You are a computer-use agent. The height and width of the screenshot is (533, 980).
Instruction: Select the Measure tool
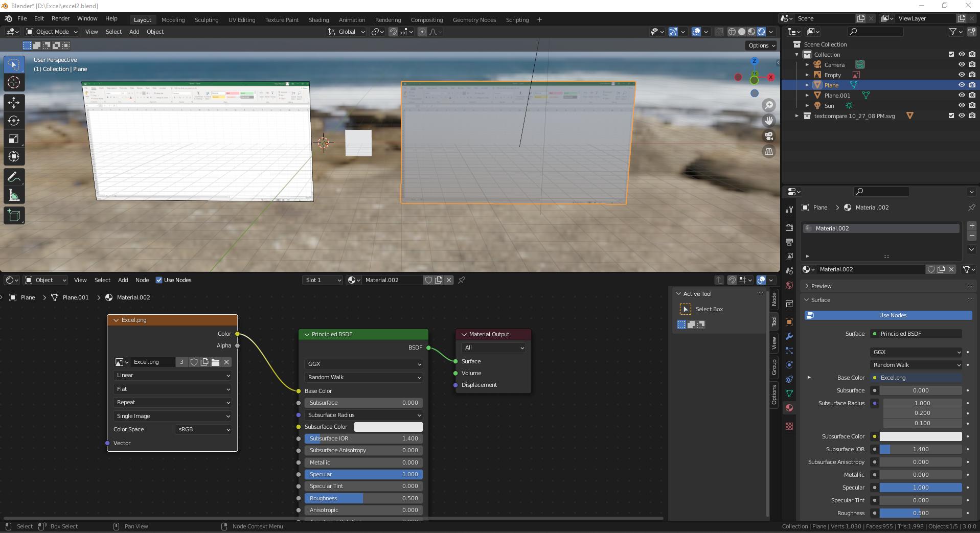pyautogui.click(x=14, y=195)
